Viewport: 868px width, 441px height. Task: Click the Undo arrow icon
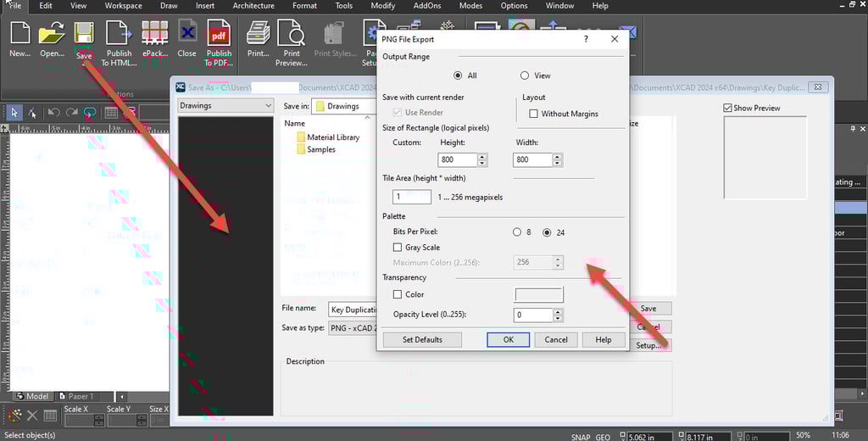53,113
